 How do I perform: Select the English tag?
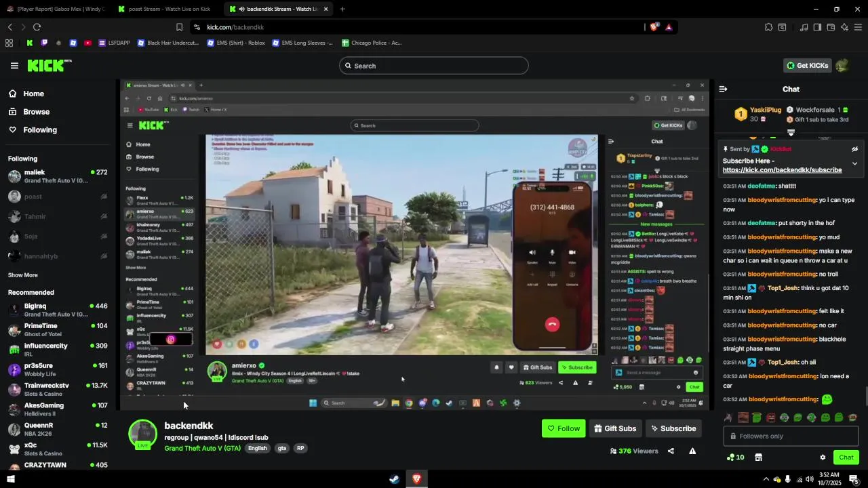(257, 449)
